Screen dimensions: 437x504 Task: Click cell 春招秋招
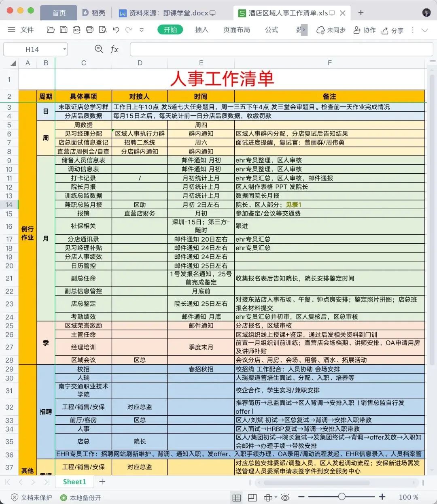(x=201, y=369)
